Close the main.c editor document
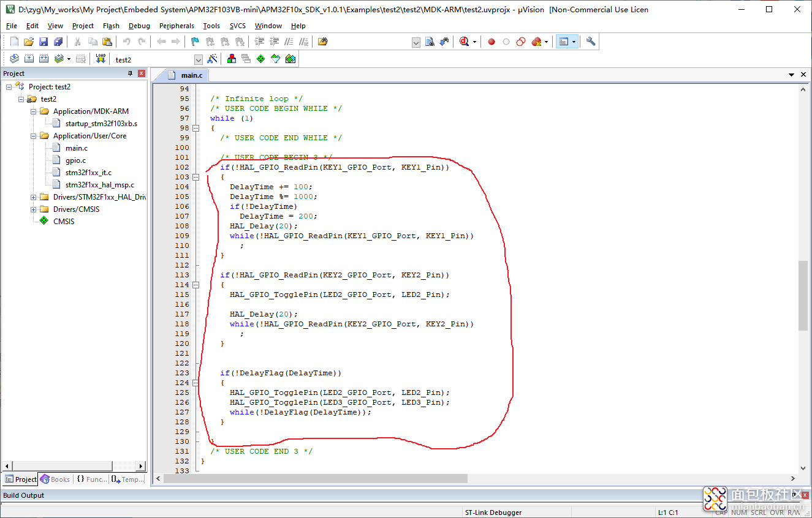This screenshot has width=812, height=518. [x=803, y=75]
